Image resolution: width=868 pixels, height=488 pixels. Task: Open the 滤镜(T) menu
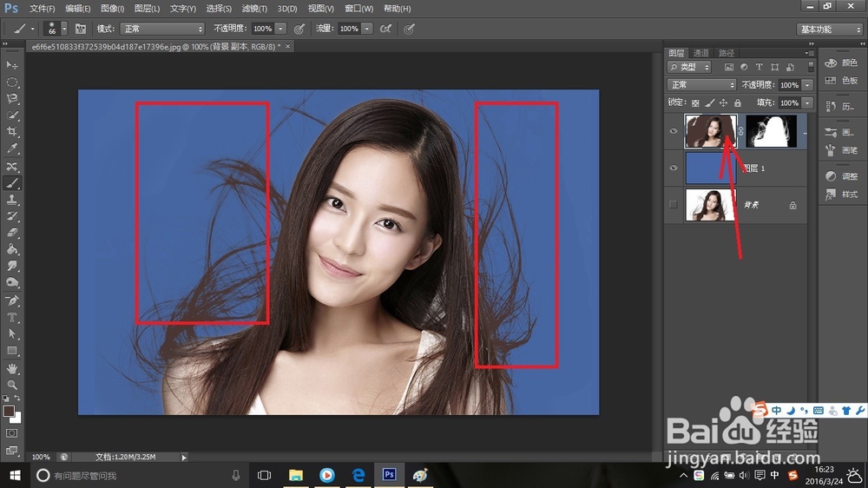click(254, 9)
